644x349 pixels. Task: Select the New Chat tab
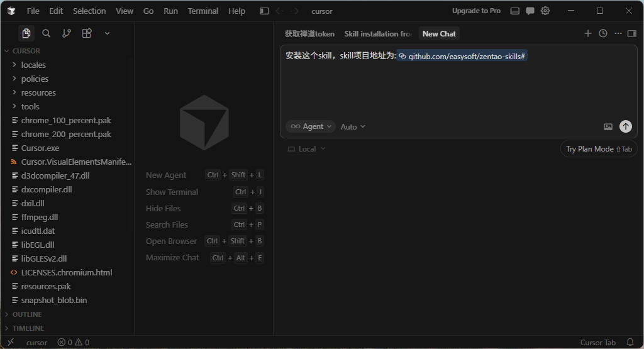point(439,34)
